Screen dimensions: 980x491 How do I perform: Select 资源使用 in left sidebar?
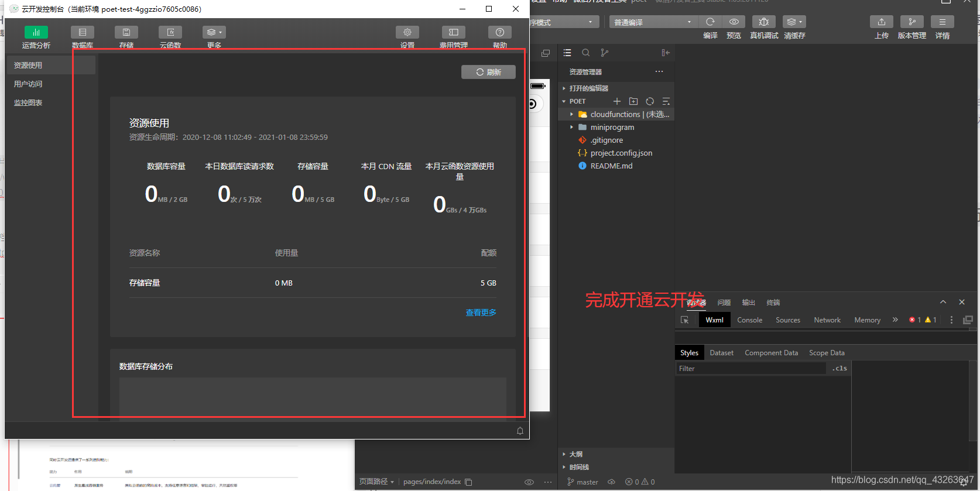[x=52, y=65]
